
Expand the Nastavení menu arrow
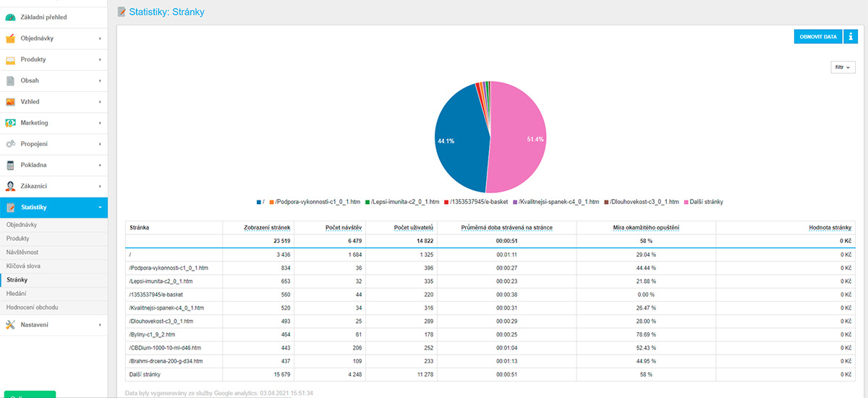click(100, 325)
